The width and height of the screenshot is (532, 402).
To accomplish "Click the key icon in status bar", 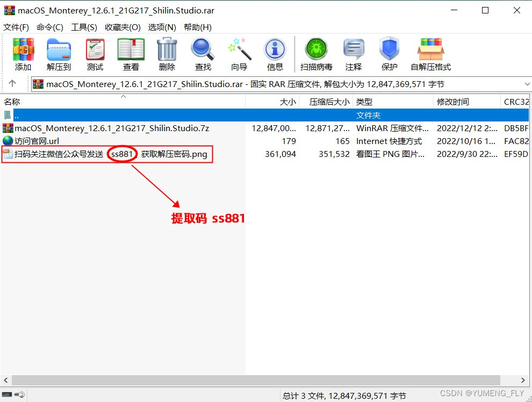I will [x=20, y=394].
